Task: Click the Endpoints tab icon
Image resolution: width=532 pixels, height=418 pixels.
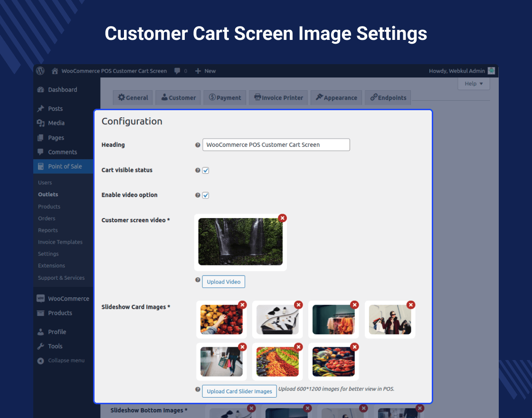Action: click(374, 97)
